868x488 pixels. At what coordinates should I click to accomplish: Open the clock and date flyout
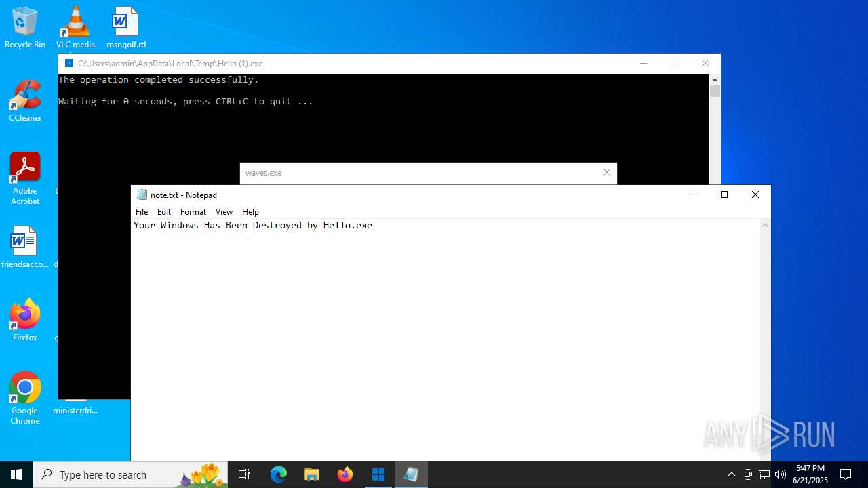pyautogui.click(x=810, y=474)
